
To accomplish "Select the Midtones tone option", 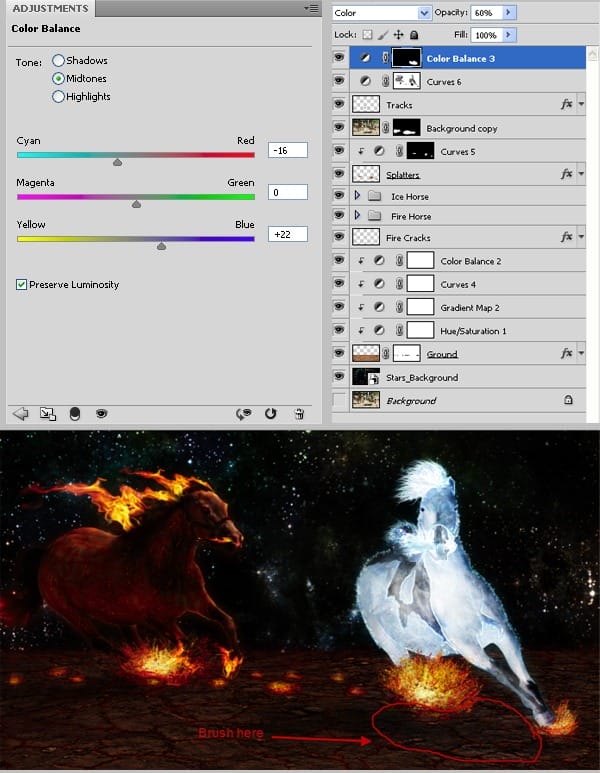I will click(x=58, y=78).
